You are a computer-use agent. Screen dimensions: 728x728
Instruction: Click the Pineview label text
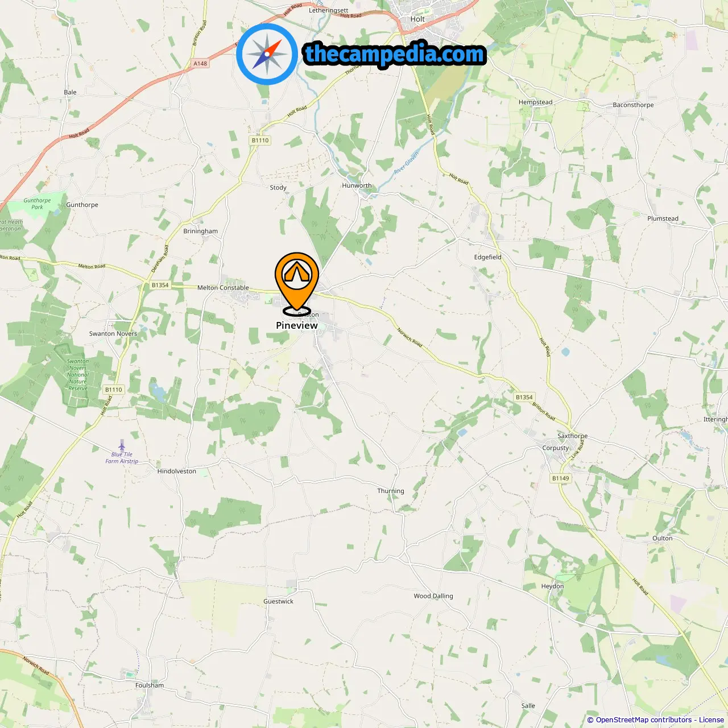coord(297,325)
